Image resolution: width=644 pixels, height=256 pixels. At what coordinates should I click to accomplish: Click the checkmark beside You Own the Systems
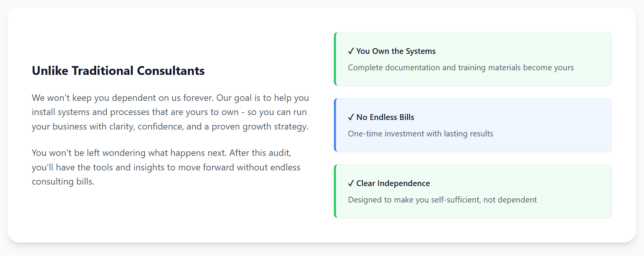point(351,51)
